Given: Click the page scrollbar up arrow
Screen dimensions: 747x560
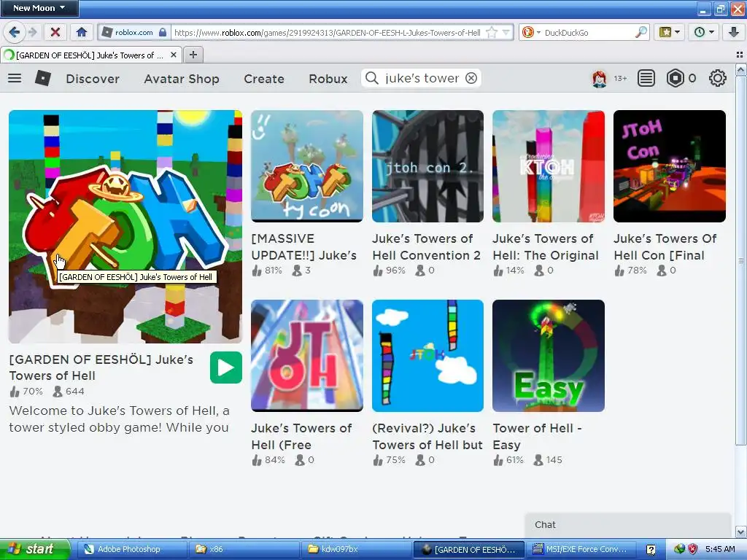Looking at the screenshot, I should point(741,71).
